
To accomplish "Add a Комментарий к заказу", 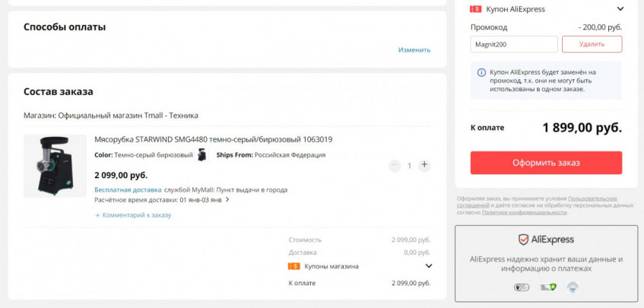I will [133, 215].
